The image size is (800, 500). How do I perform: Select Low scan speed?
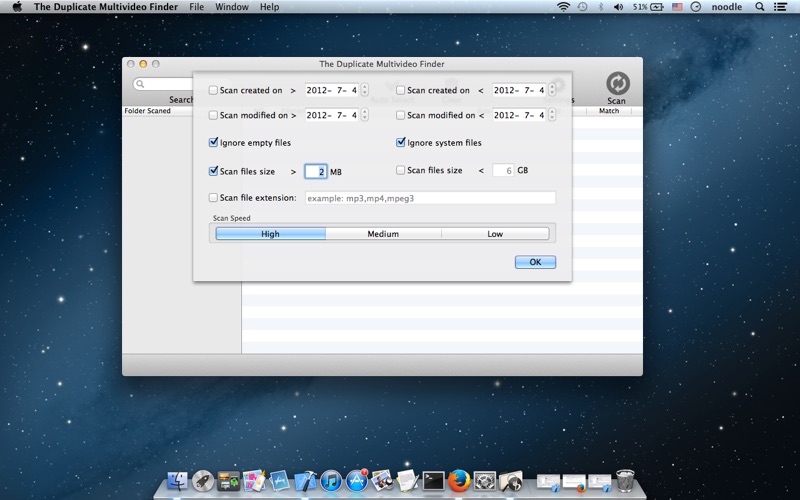[495, 234]
